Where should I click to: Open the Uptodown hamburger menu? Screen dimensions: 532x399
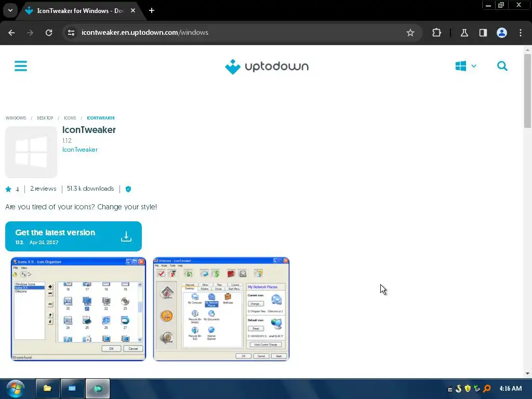pyautogui.click(x=21, y=66)
